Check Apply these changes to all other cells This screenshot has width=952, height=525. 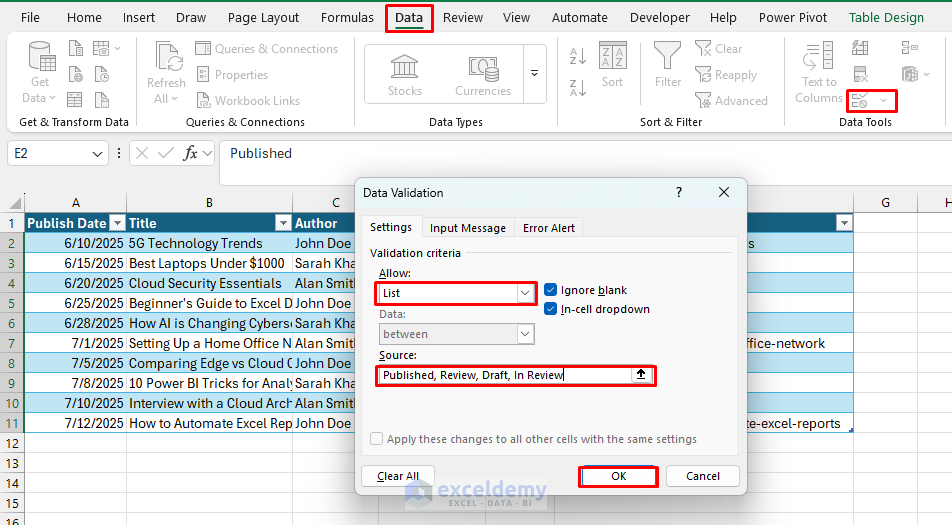376,438
